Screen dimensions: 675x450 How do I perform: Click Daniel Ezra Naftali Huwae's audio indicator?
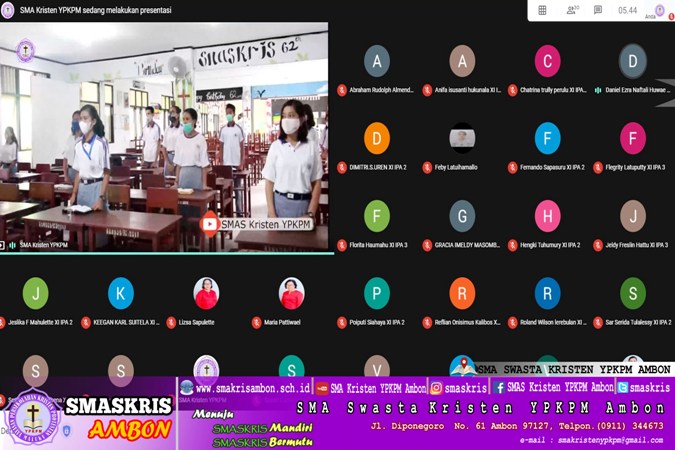pyautogui.click(x=598, y=90)
